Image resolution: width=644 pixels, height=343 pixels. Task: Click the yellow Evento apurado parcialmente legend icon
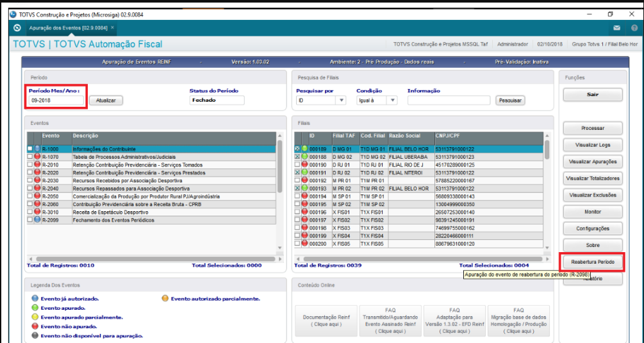(x=35, y=317)
